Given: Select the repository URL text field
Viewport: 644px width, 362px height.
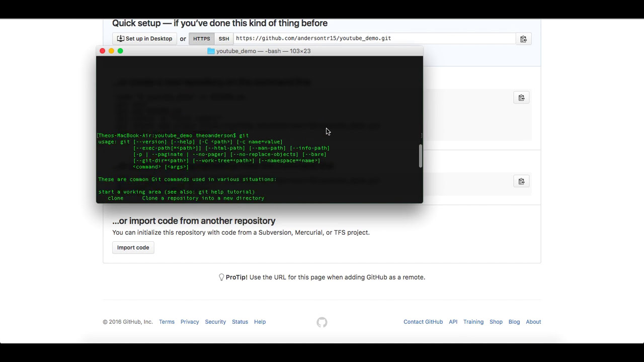Looking at the screenshot, I should pyautogui.click(x=375, y=39).
